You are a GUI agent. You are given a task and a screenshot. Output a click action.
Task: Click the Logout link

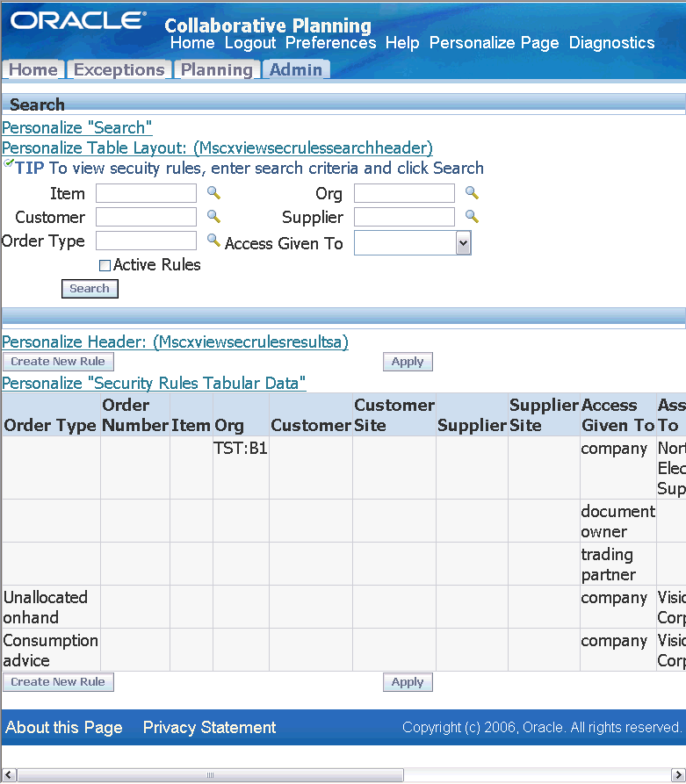tap(250, 43)
